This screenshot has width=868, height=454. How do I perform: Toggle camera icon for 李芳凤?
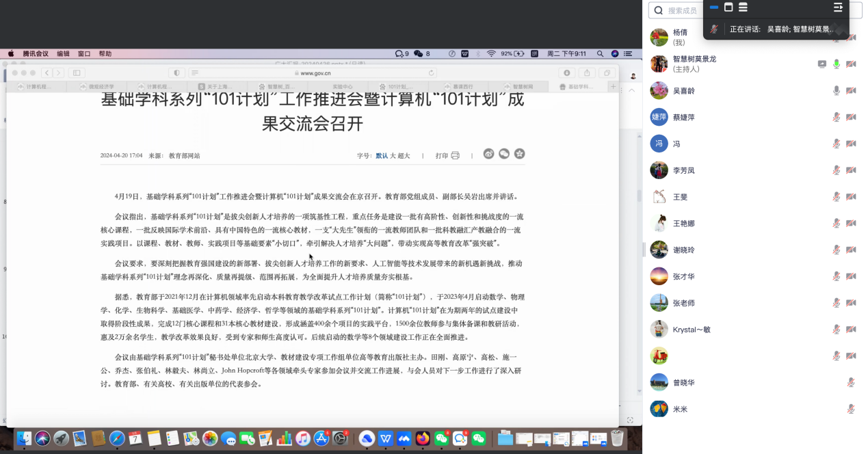pyautogui.click(x=851, y=170)
